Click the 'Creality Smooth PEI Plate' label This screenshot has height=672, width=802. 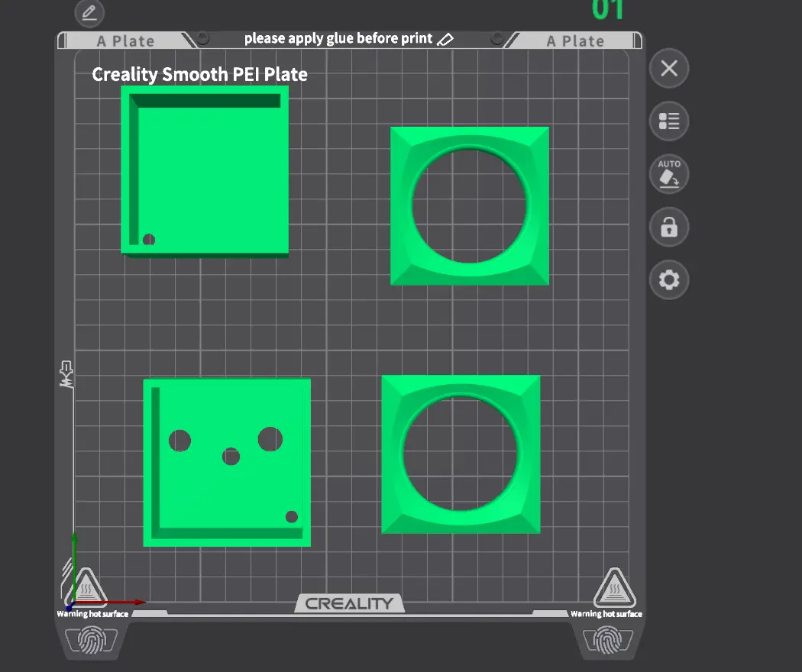199,75
